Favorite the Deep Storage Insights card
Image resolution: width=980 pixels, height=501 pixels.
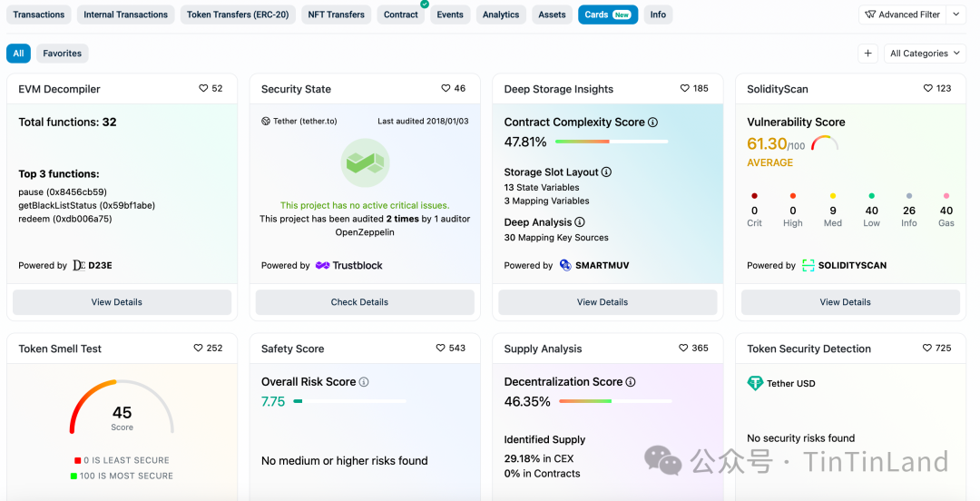tap(685, 89)
